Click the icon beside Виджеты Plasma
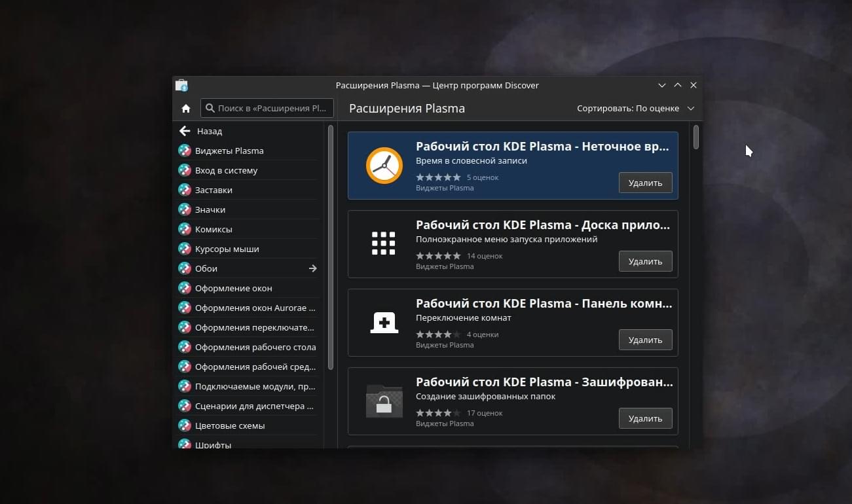The width and height of the screenshot is (852, 504). 185,151
